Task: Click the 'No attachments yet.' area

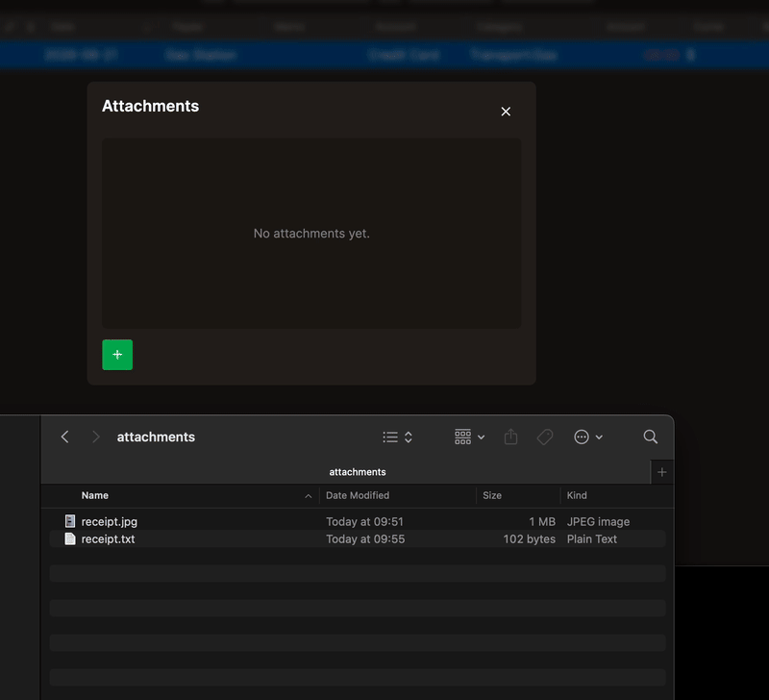Action: coord(311,234)
